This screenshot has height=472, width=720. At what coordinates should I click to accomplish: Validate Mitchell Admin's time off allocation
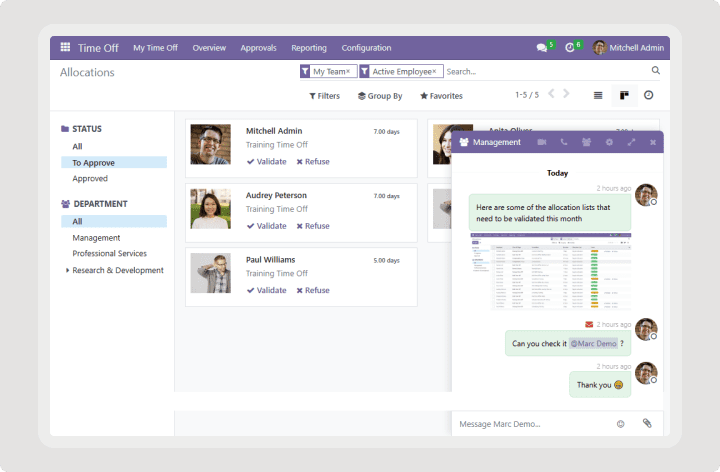click(267, 161)
